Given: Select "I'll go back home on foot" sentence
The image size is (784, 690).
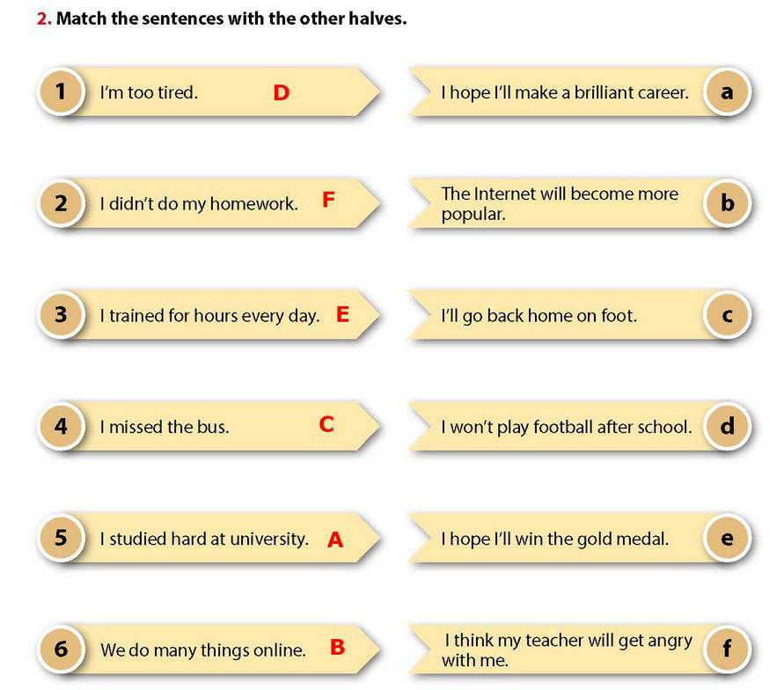Looking at the screenshot, I should pyautogui.click(x=539, y=315).
